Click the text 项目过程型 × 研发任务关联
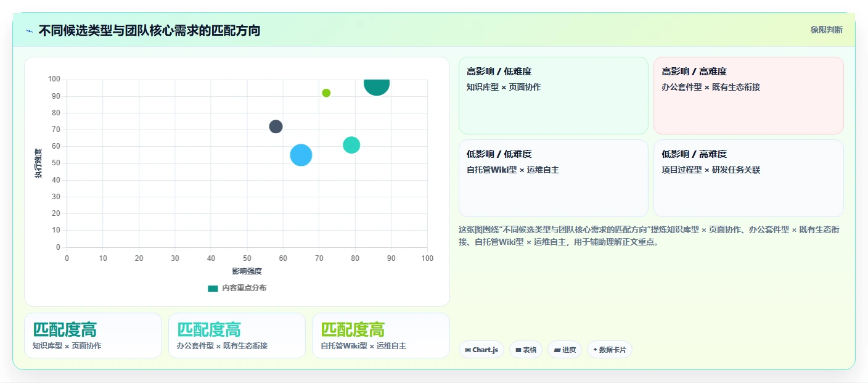 pyautogui.click(x=711, y=170)
